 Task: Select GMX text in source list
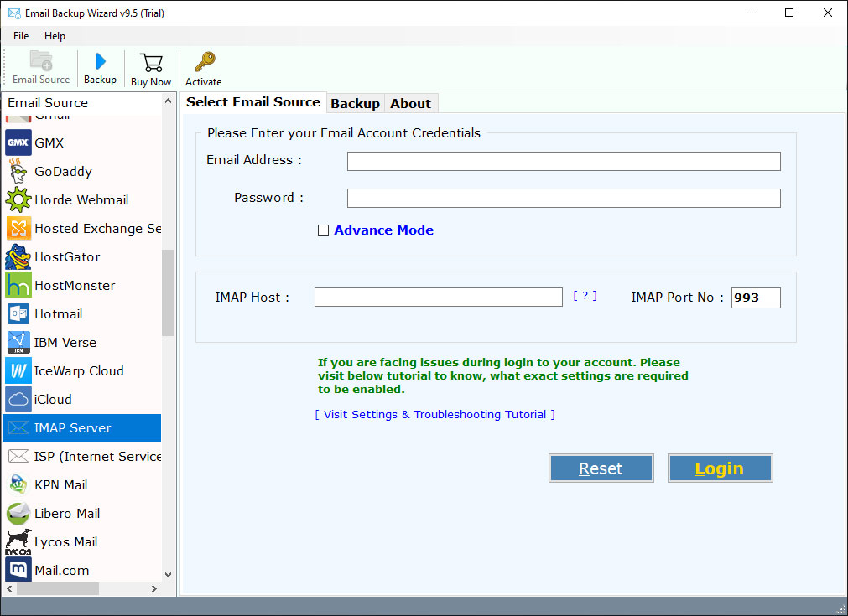pos(49,143)
